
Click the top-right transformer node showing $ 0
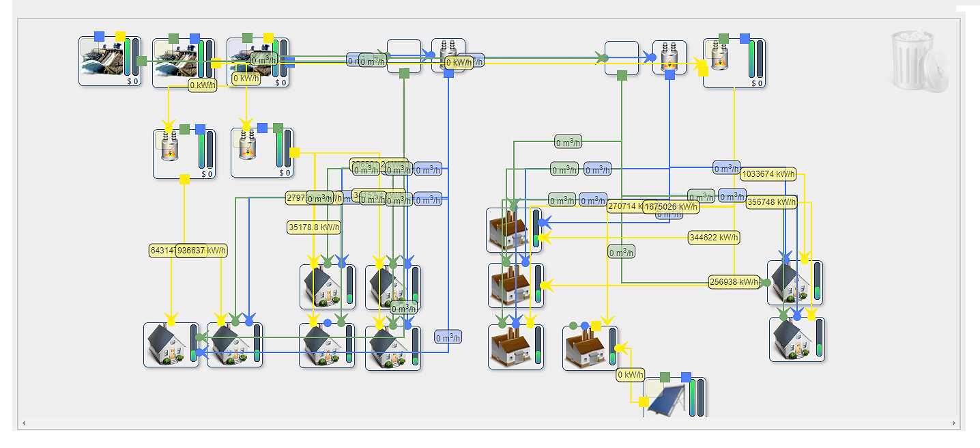coord(725,64)
